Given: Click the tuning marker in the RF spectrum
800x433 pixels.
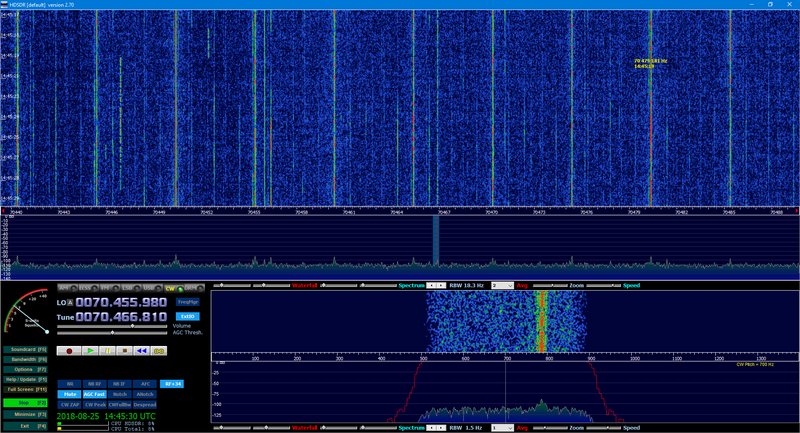Looking at the screenshot, I should click(x=436, y=240).
